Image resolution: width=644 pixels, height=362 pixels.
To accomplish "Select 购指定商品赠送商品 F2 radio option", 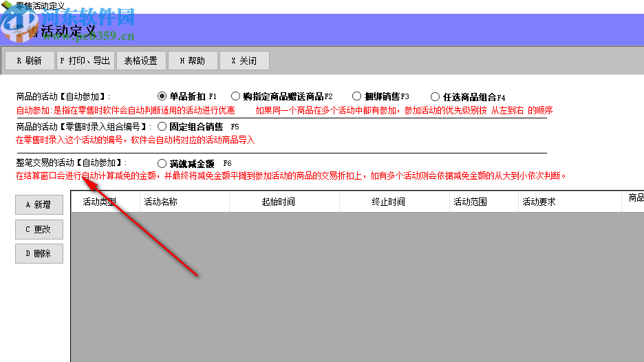I will click(x=235, y=96).
